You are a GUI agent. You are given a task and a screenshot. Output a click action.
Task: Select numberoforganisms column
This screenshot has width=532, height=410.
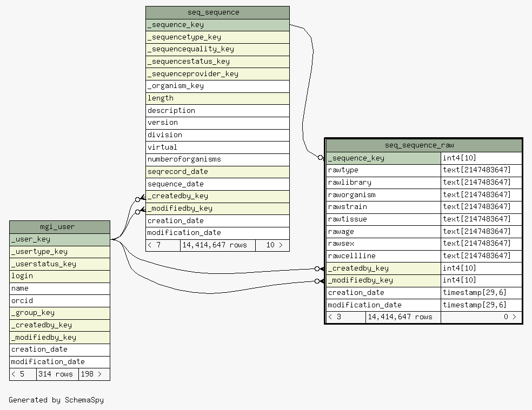(217, 159)
